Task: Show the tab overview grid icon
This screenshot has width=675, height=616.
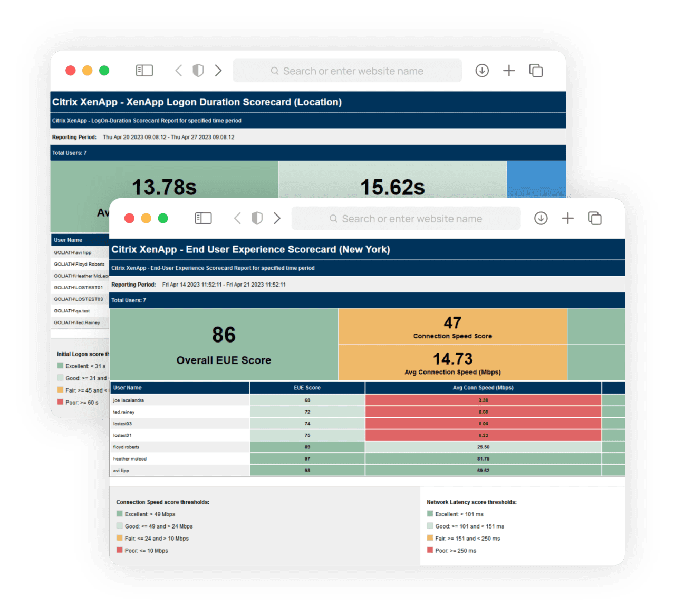Action: click(x=594, y=218)
